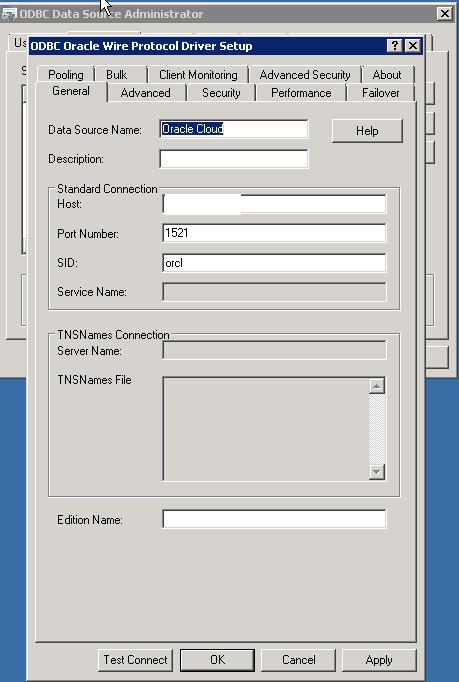Screen dimensions: 459x682
Task: Show the Client Monitoring tab
Action: [x=198, y=75]
